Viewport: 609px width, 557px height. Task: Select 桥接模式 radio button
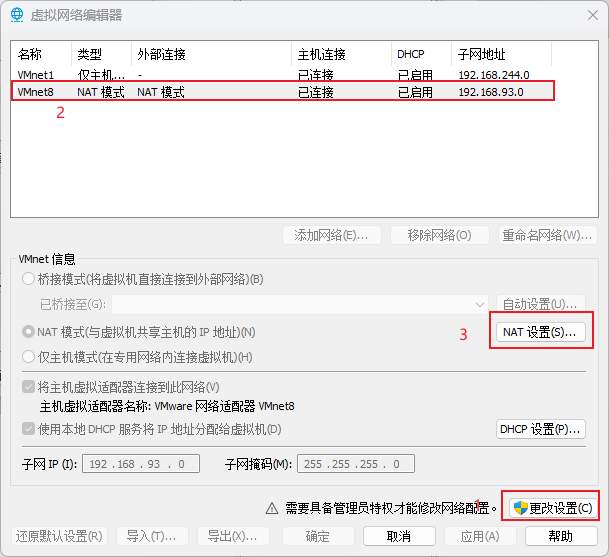tap(28, 279)
